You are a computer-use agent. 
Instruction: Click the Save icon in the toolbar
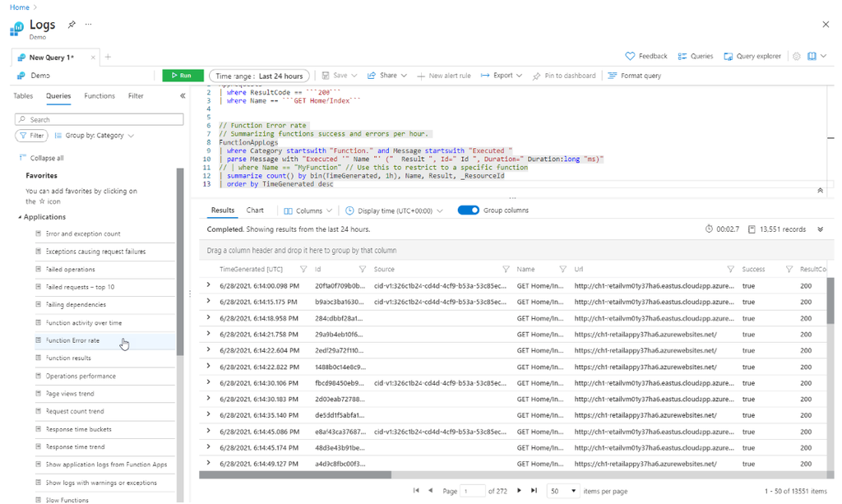pos(326,76)
